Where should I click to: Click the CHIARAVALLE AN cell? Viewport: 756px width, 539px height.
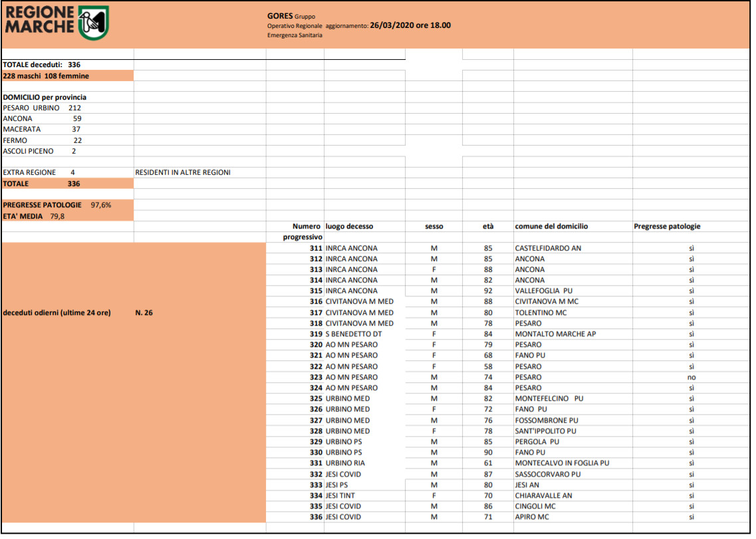tap(543, 496)
